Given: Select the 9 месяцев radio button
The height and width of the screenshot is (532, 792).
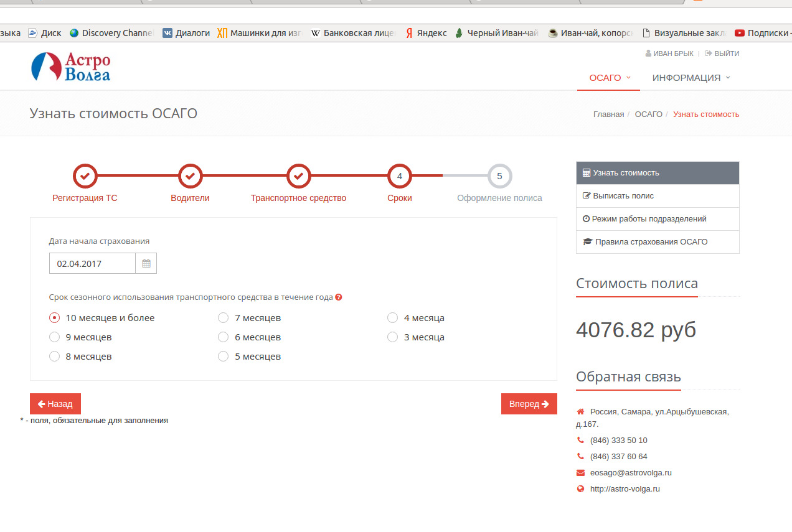Looking at the screenshot, I should coord(55,337).
